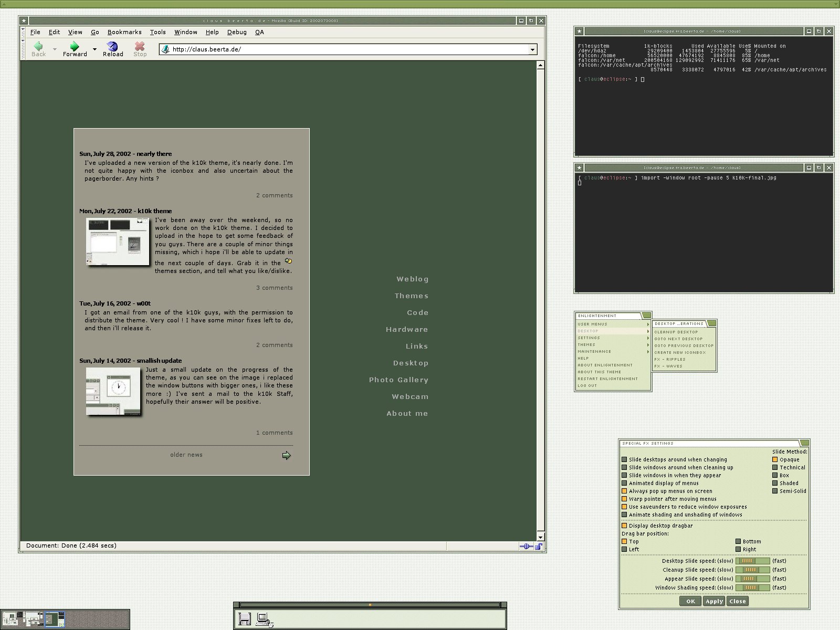This screenshot has height=630, width=840.
Task: Open the Photo Gallery link
Action: (398, 380)
